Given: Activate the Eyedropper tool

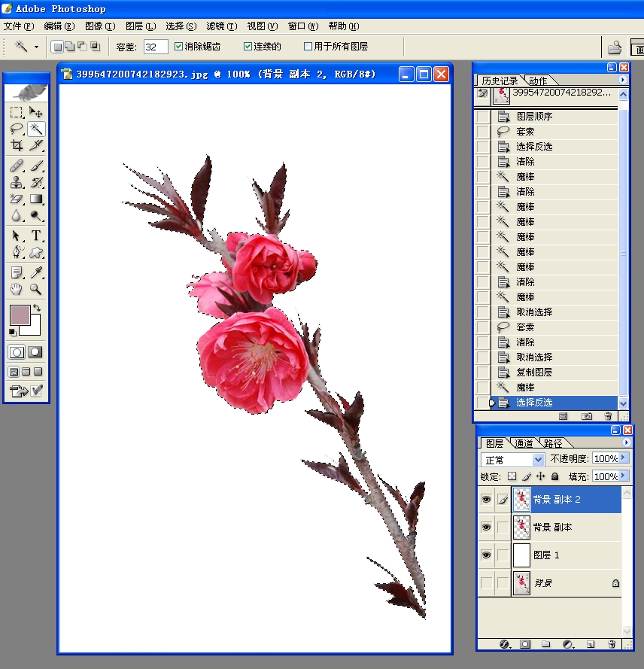Looking at the screenshot, I should [x=35, y=272].
